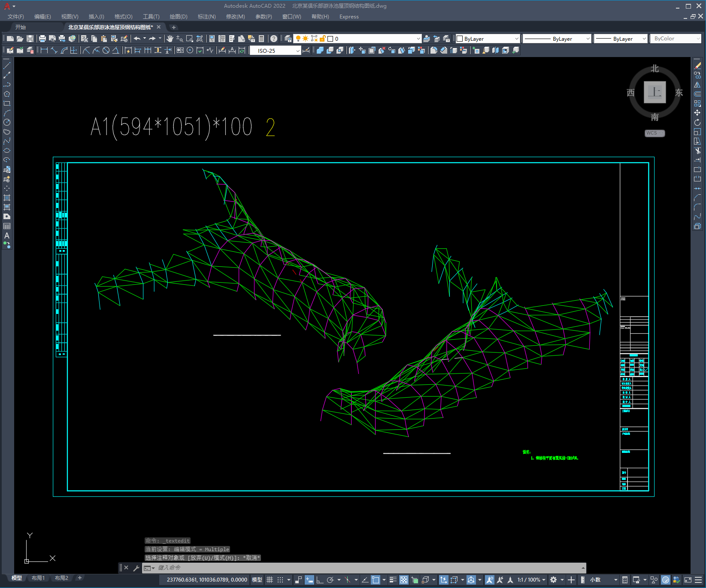Screen dimensions: 706x588
Task: Click the QuickCalc calculator icon
Action: [261, 39]
